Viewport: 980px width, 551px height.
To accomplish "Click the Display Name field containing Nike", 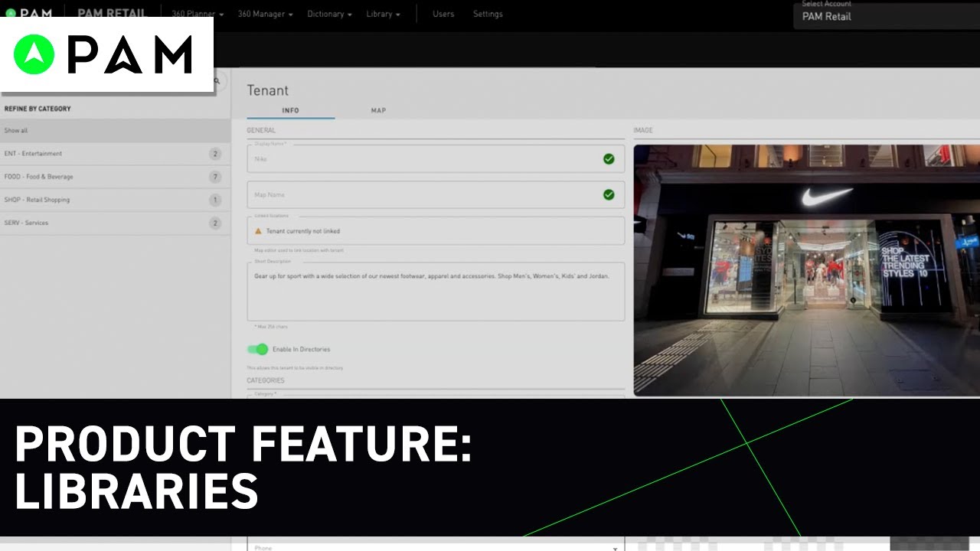I will (x=436, y=159).
